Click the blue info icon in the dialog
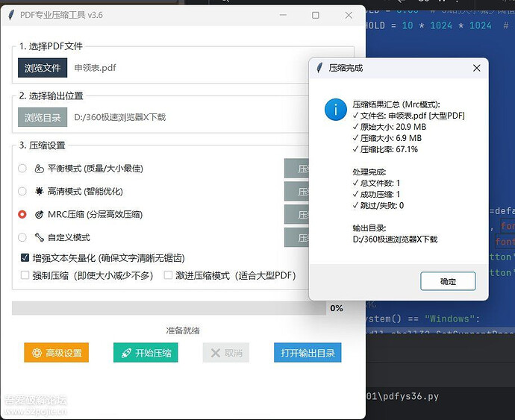 click(x=335, y=110)
